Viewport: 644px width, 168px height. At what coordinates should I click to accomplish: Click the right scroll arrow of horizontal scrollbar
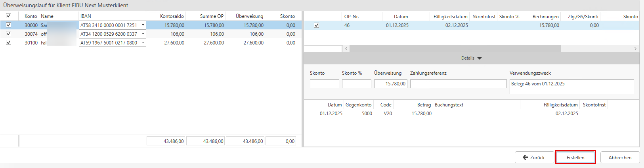click(635, 49)
